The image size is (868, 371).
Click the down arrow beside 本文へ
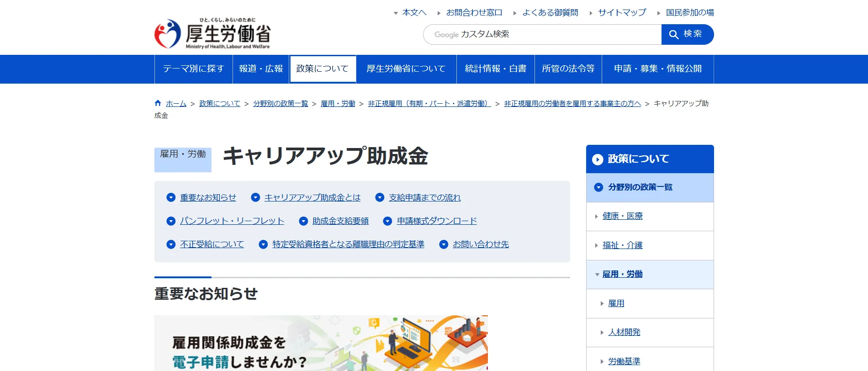(396, 13)
